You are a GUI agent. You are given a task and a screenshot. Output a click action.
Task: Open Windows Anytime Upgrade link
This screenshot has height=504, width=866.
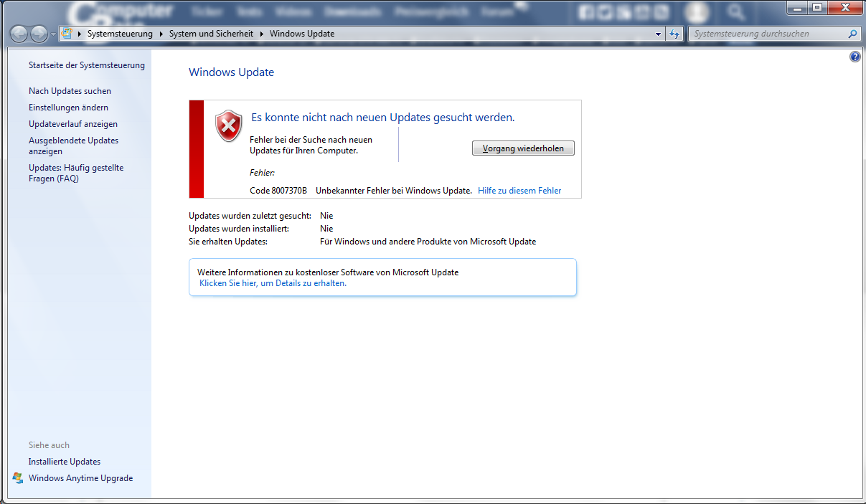(80, 478)
